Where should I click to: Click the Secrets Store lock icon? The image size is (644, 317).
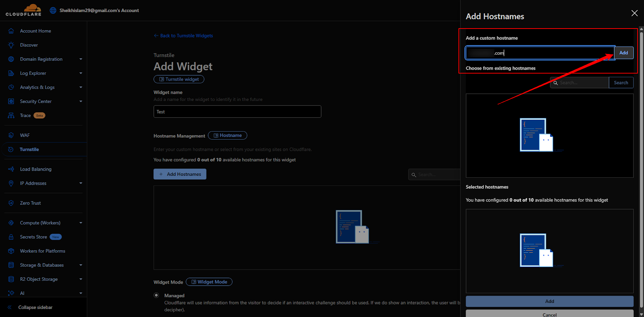(x=11, y=237)
